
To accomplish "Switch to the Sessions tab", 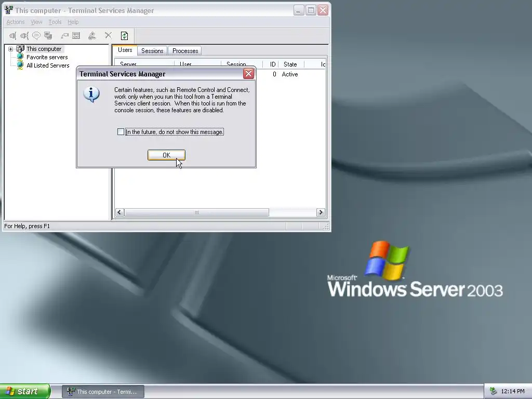I will click(x=152, y=51).
